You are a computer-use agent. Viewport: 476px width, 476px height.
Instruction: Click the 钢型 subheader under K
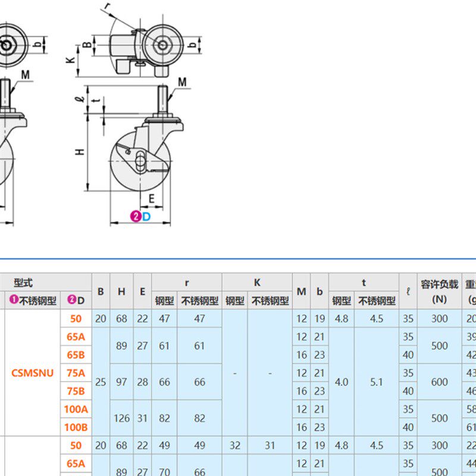[x=234, y=300]
